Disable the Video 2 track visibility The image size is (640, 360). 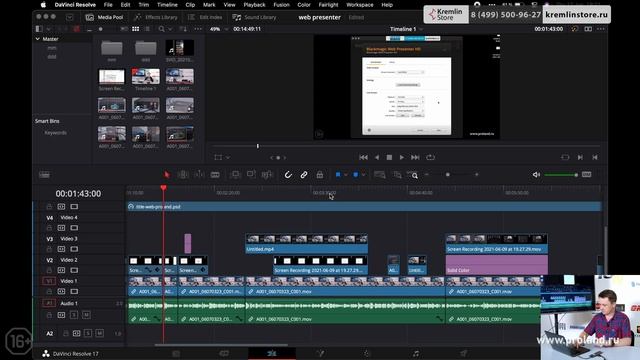pyautogui.click(x=74, y=270)
